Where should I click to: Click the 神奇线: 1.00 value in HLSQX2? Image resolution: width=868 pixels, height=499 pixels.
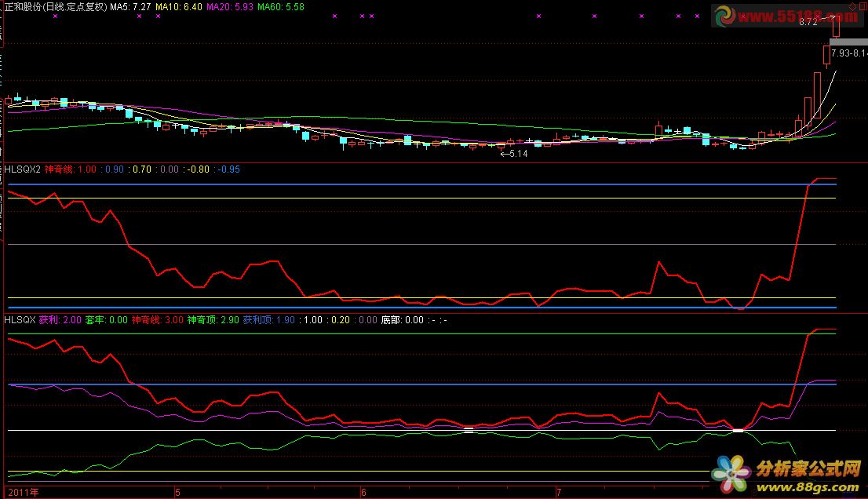pyautogui.click(x=71, y=169)
